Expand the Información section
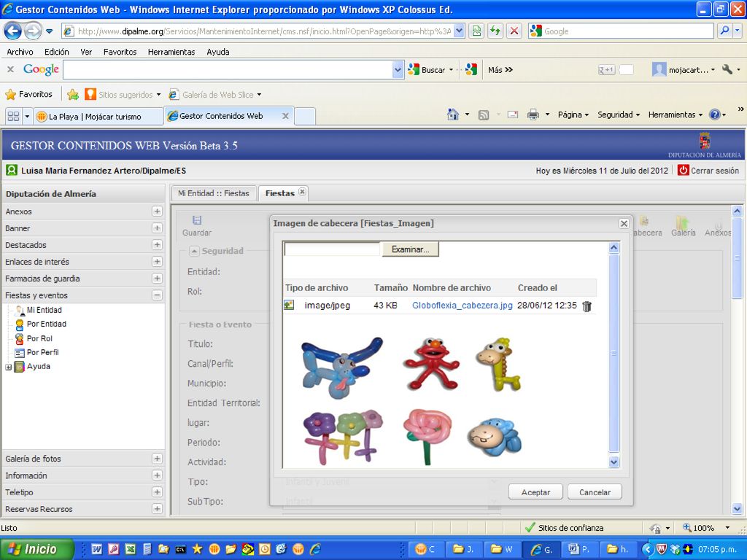 tap(157, 475)
